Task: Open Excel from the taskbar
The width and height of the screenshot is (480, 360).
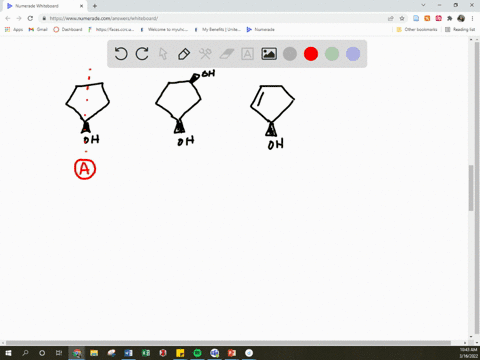Action: 146,353
